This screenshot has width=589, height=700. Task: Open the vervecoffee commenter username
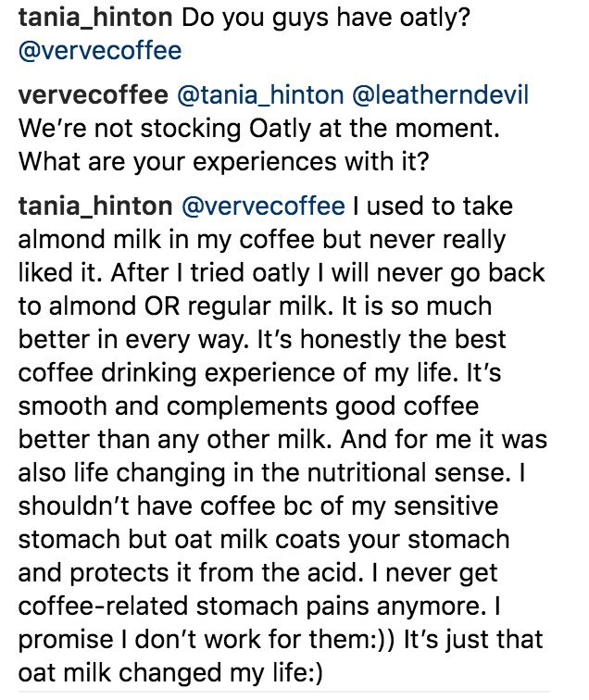coord(94,95)
